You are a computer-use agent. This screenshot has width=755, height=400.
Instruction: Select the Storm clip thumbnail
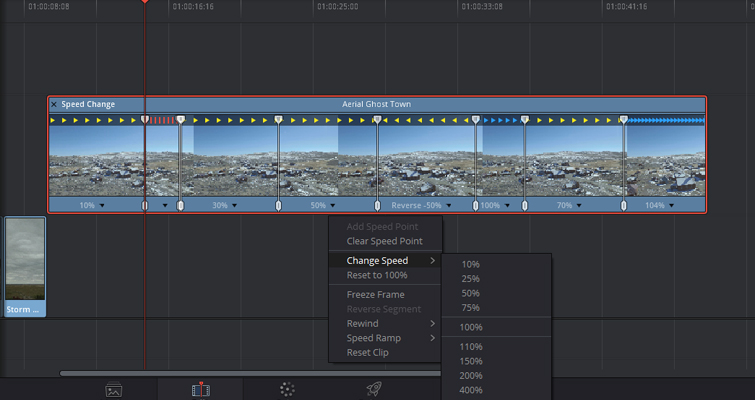[25, 265]
